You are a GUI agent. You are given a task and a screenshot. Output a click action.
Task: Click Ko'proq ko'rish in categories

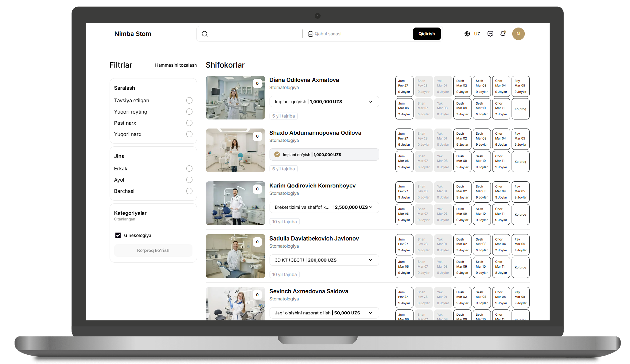tap(153, 250)
